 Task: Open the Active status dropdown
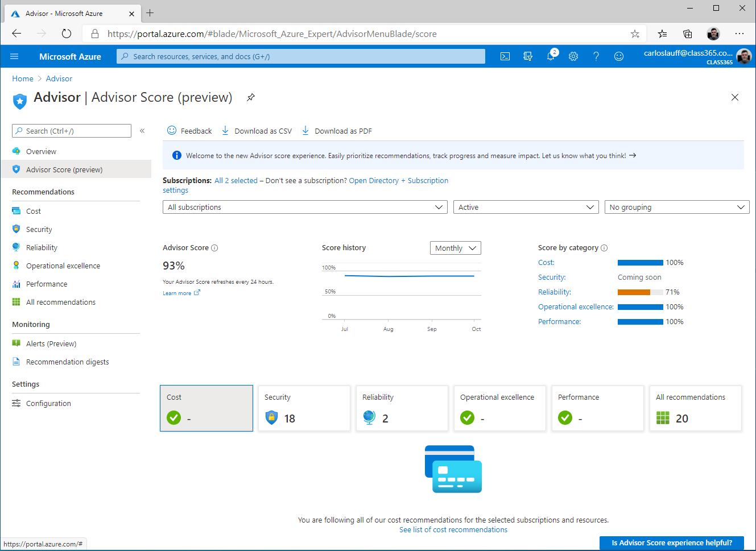click(x=526, y=207)
